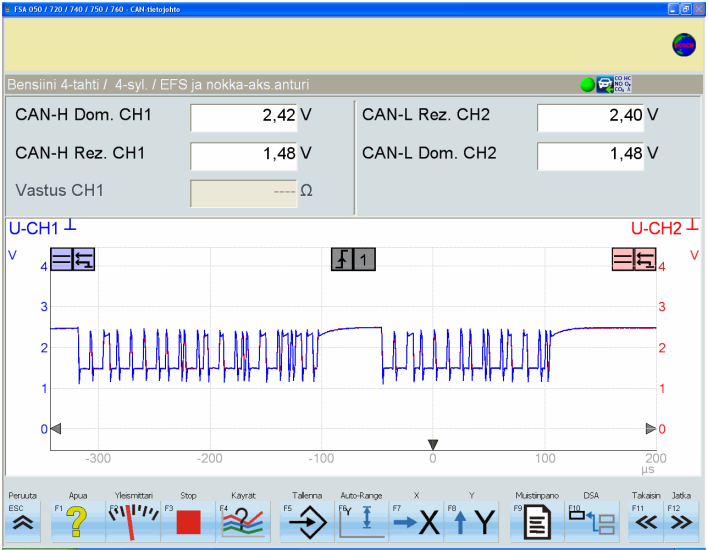Open help with the Apua F1 question mark
Image resolution: width=708 pixels, height=550 pixels.
(78, 522)
